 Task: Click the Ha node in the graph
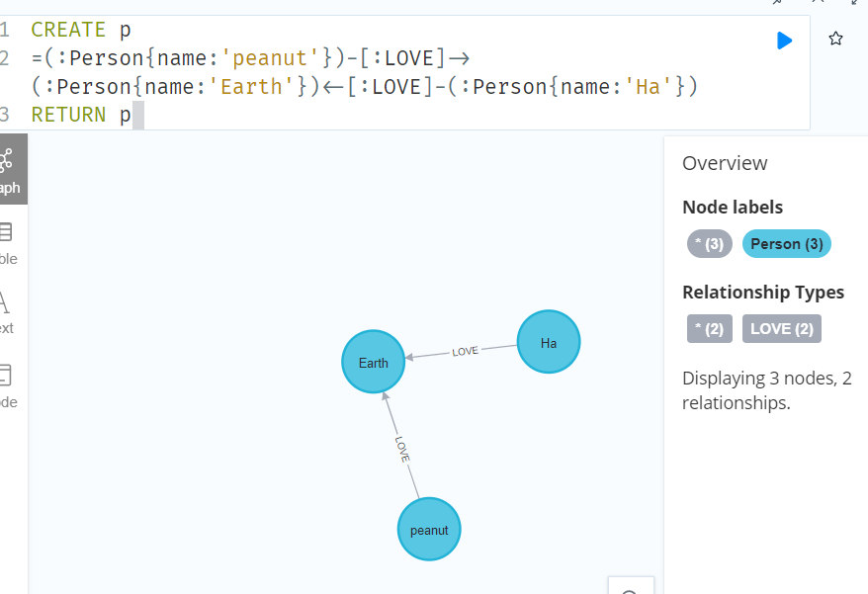[549, 342]
